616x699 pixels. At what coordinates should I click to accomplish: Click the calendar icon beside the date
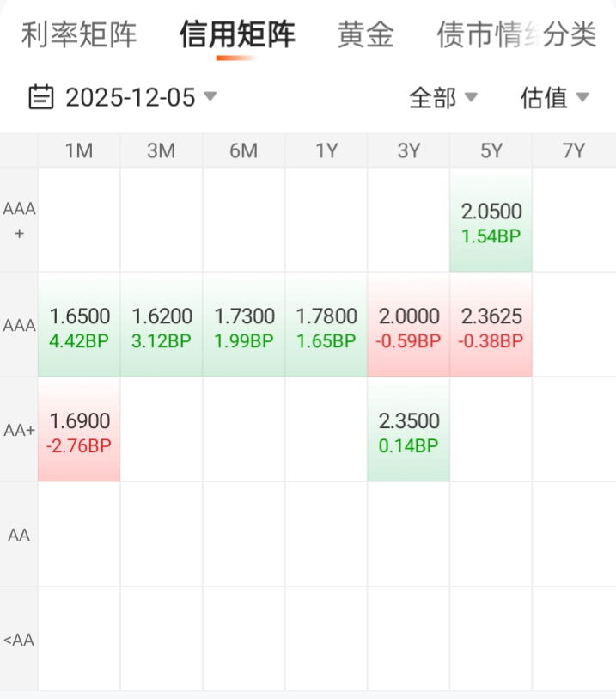click(40, 97)
